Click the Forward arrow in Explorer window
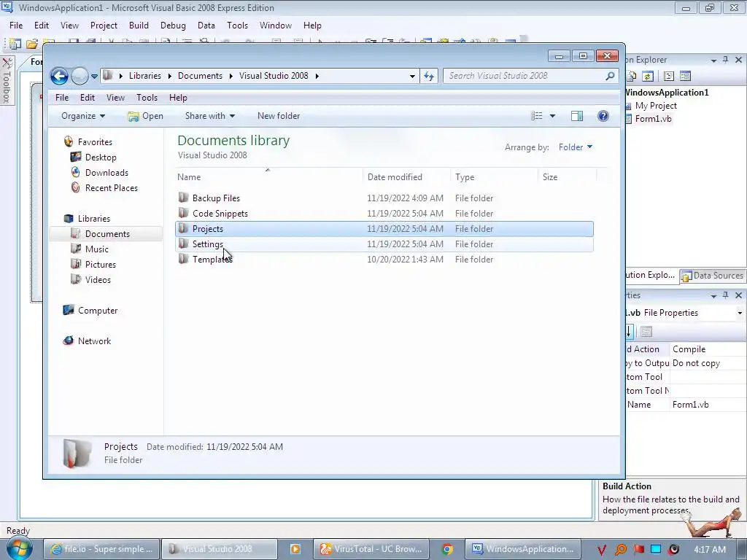 point(80,76)
